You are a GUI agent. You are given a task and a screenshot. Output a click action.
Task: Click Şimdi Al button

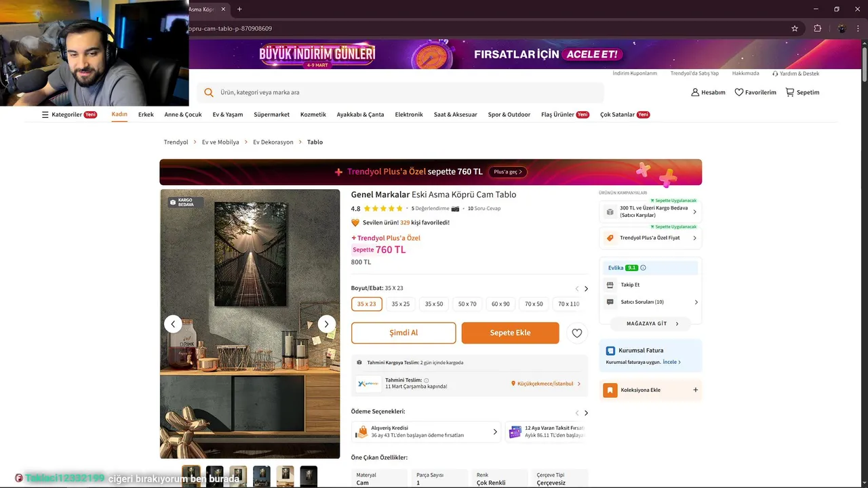(403, 333)
